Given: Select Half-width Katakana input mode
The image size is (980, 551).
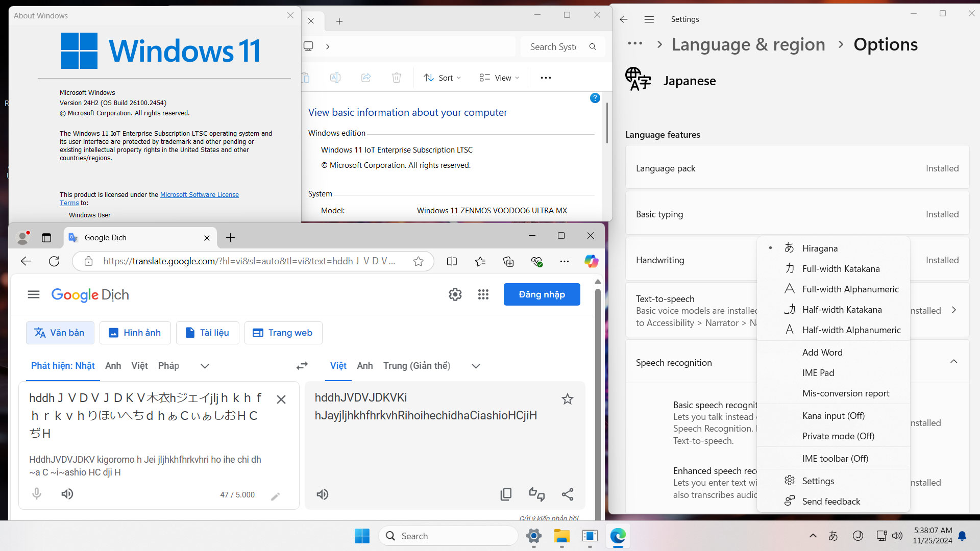Looking at the screenshot, I should (x=833, y=310).
